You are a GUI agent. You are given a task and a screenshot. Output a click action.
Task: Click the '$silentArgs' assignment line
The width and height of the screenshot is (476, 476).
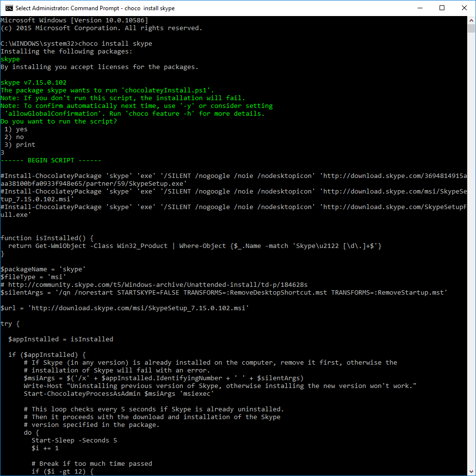224,293
